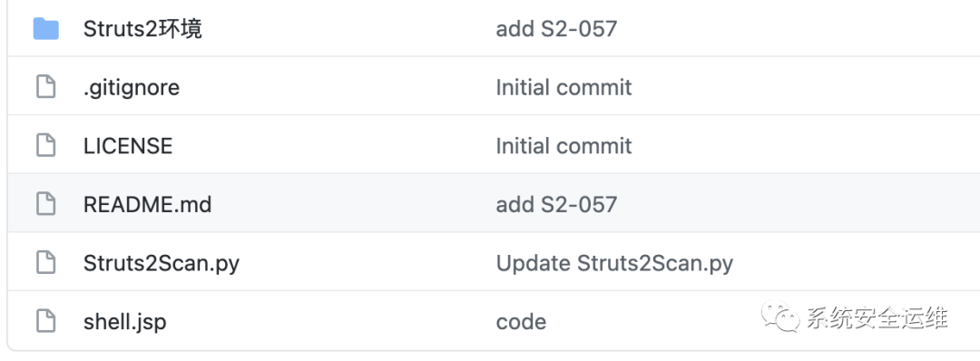Screen dimensions: 980x361
Task: View the "Initial commit" message for LICENSE
Action: pyautogui.click(x=563, y=146)
